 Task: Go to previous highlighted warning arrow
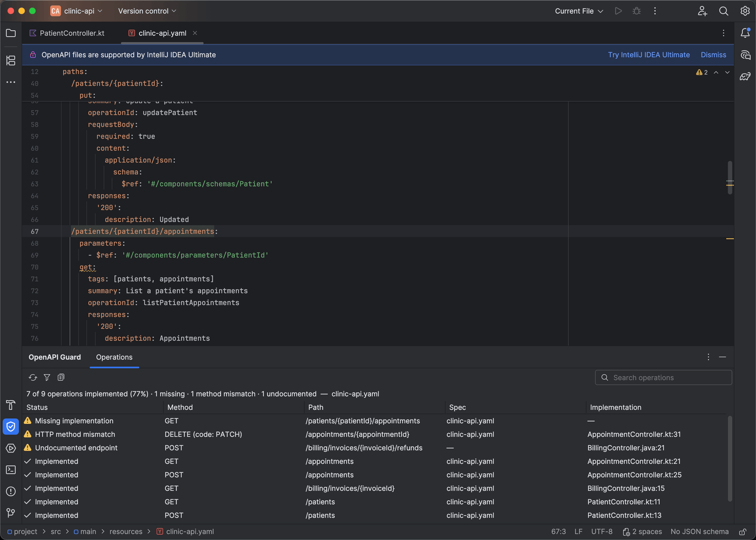[x=716, y=72]
